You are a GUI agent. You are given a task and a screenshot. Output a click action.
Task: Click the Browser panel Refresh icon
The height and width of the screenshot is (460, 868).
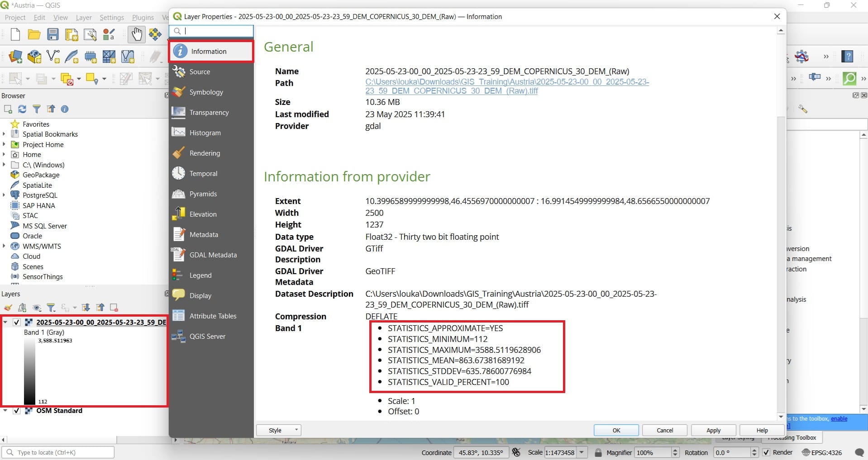[x=22, y=109]
